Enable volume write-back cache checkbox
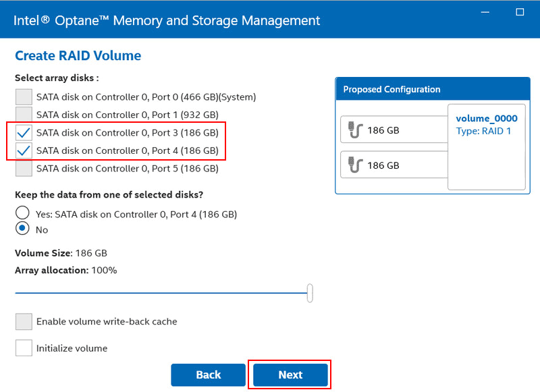The width and height of the screenshot is (540, 392). click(x=24, y=321)
